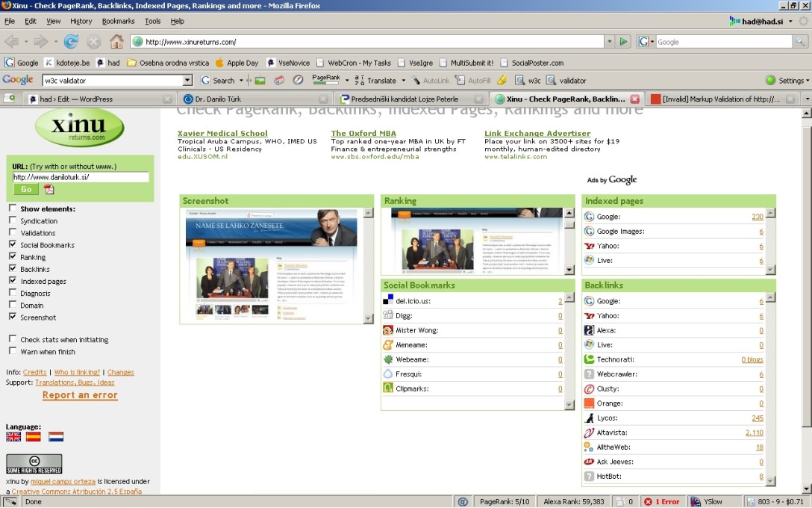
Task: Open the list all tabs dropdown
Action: click(807, 99)
